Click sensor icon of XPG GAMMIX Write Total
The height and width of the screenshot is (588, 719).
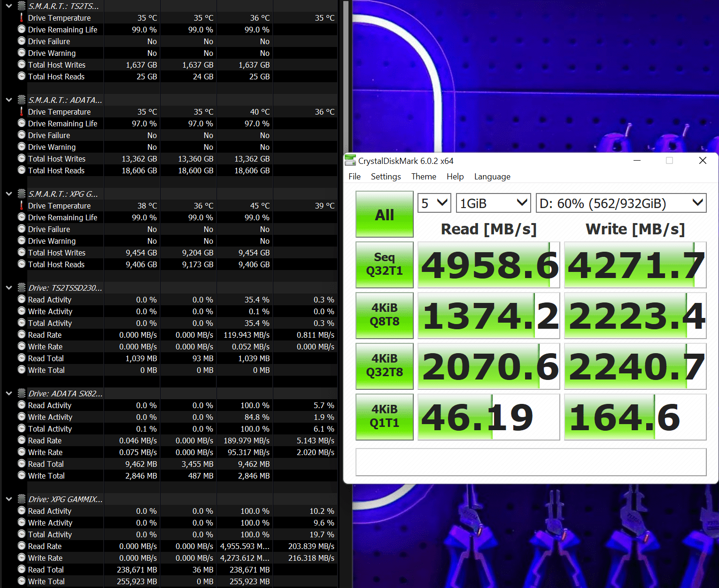point(22,581)
